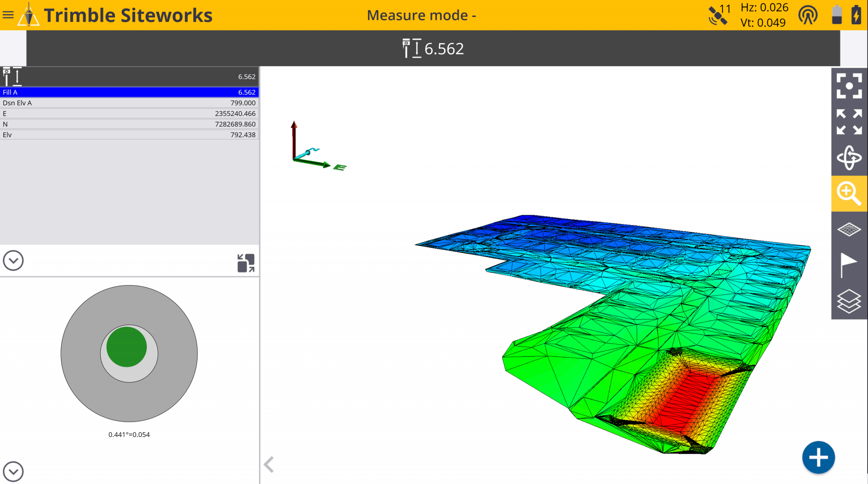This screenshot has height=484, width=868.
Task: Open the hamburger main menu
Action: click(x=8, y=14)
